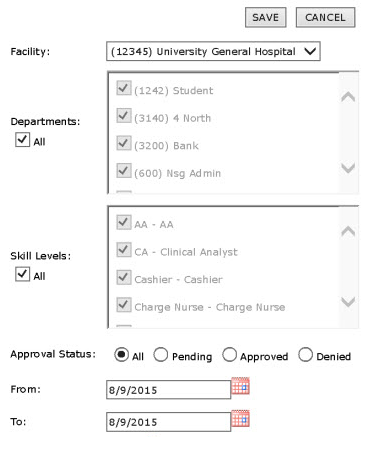Click up arrow in Skill Levels list
373x455 pixels.
pos(348,231)
